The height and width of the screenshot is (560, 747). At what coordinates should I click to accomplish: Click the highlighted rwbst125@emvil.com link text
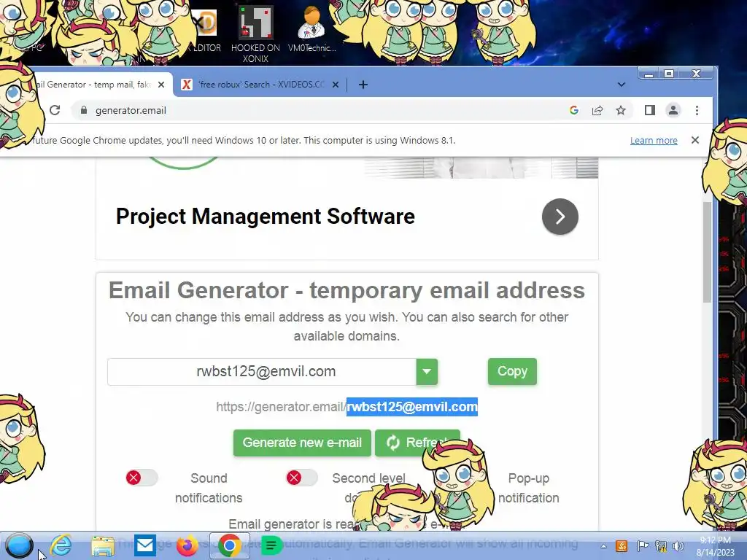click(x=412, y=407)
